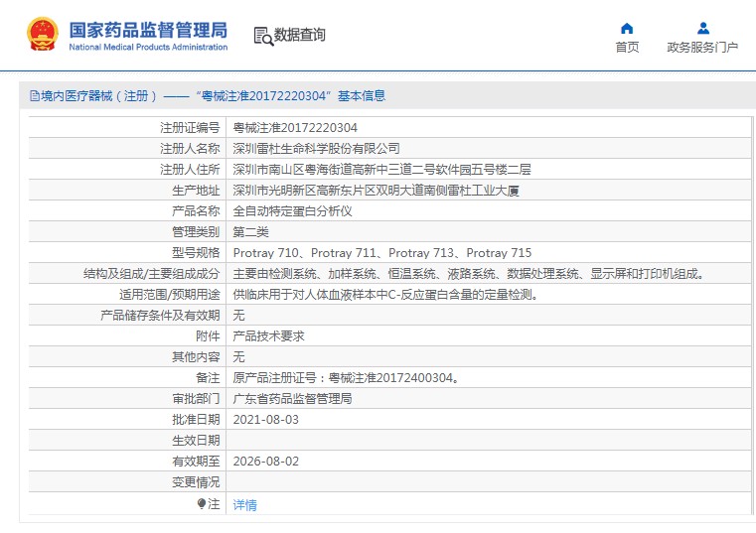Select 深圳雷杜生命科学股份有限公司 value
The image size is (756, 533).
[x=316, y=149]
